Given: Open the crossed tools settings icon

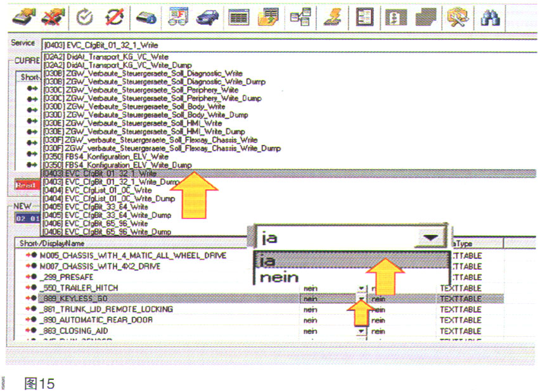Looking at the screenshot, I should (x=457, y=17).
